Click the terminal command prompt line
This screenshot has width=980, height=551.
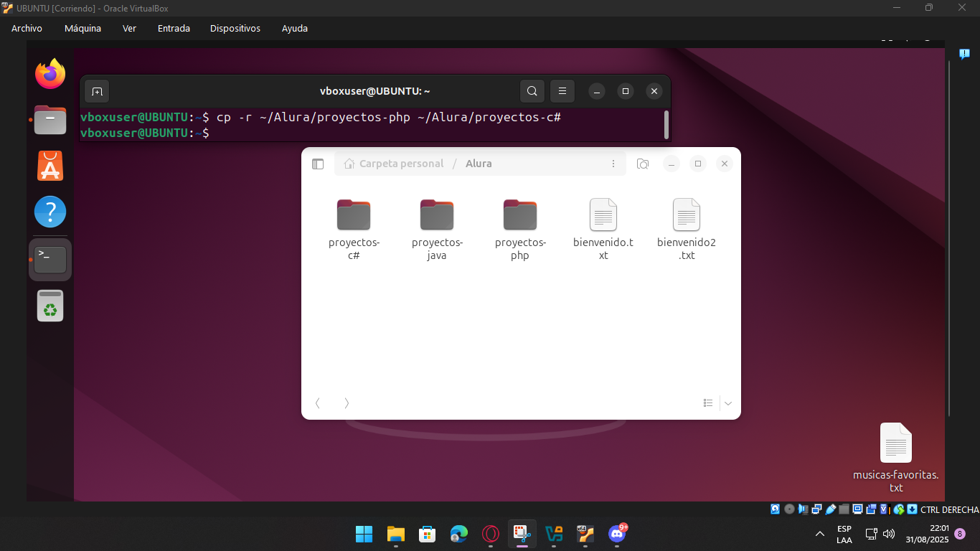[372, 133]
